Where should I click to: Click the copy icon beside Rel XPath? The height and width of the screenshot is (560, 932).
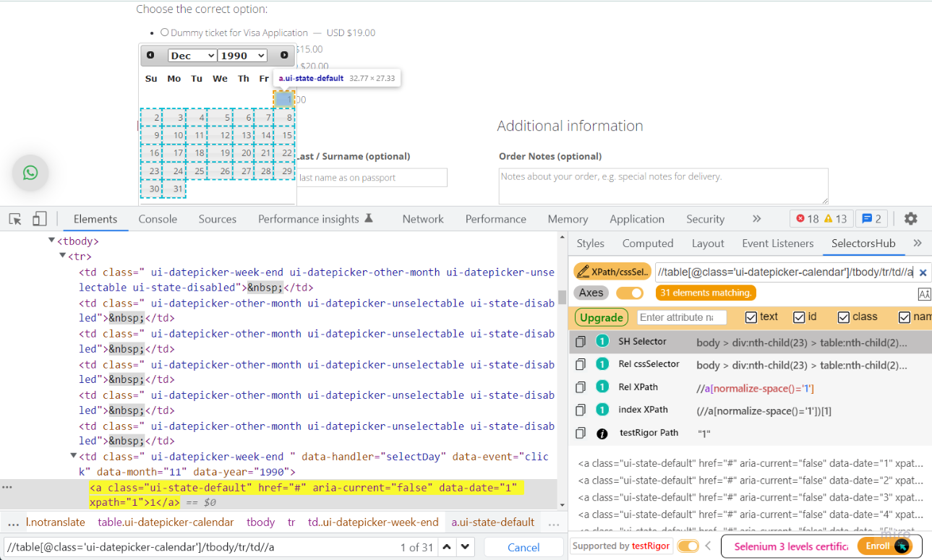581,387
